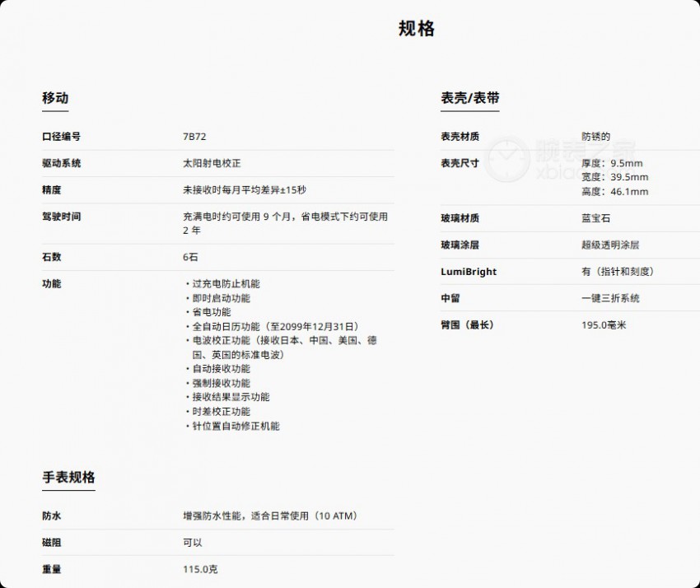
Task: Select the weight value 115.0克
Action: (x=200, y=569)
